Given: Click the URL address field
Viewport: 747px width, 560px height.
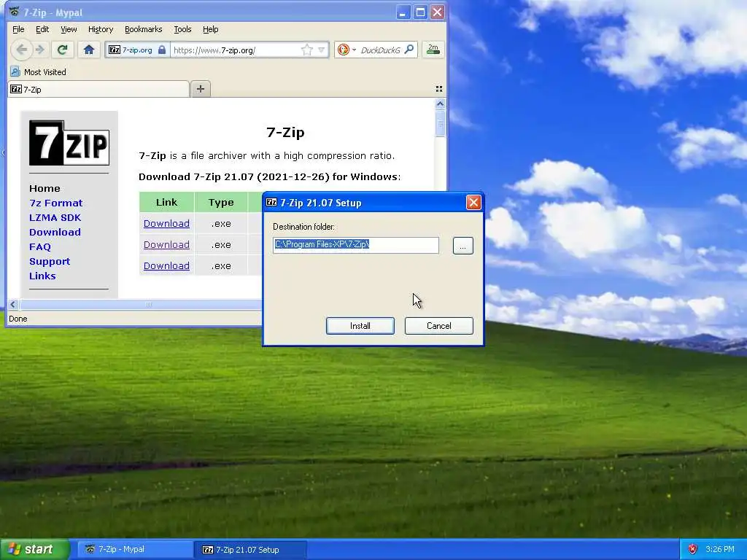Looking at the screenshot, I should (236, 50).
